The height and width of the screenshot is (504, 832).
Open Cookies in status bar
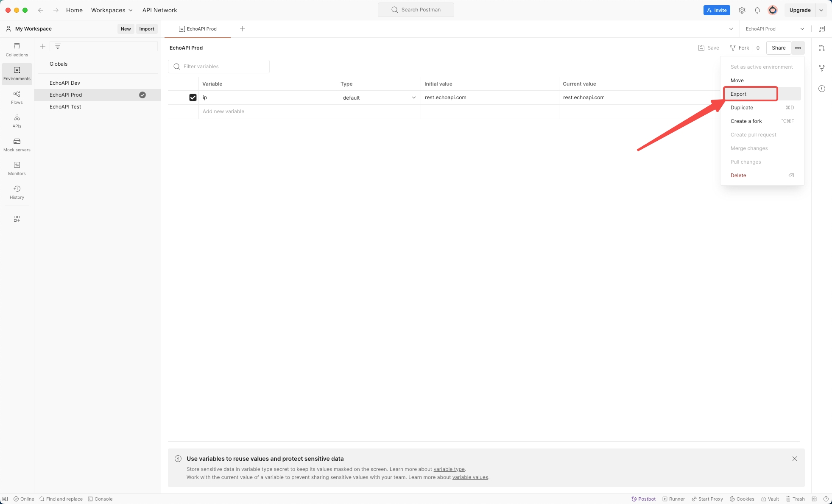pos(742,499)
